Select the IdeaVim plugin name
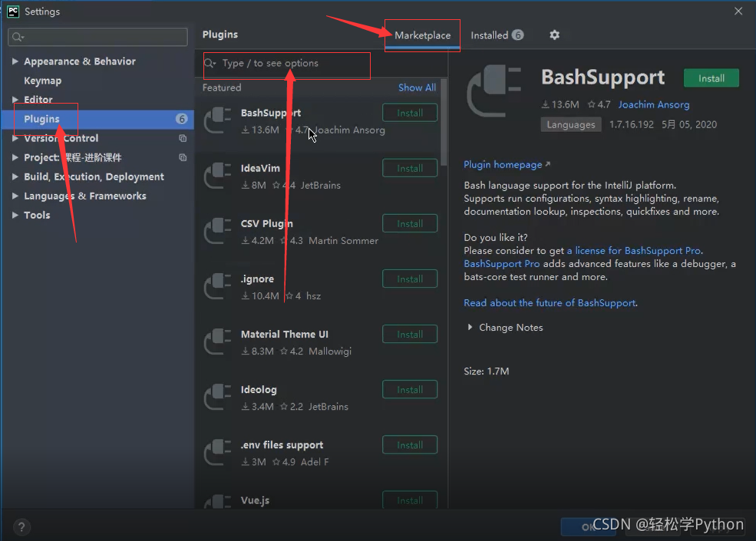The height and width of the screenshot is (541, 756). coord(260,168)
